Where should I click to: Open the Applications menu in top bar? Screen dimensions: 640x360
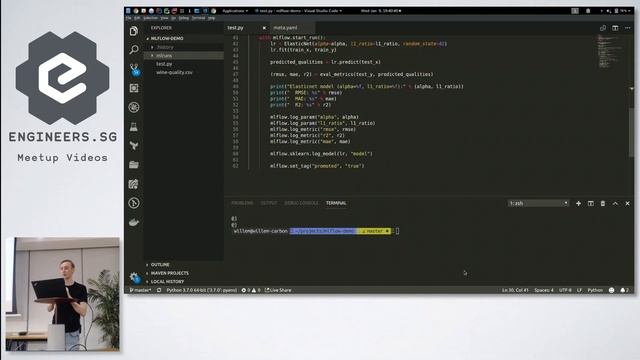click(235, 11)
